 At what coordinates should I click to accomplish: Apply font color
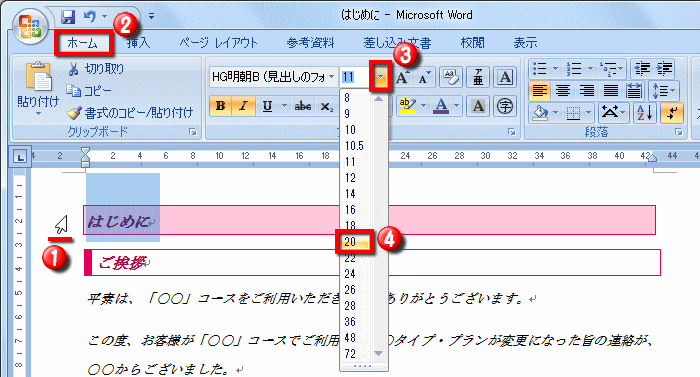(x=441, y=106)
